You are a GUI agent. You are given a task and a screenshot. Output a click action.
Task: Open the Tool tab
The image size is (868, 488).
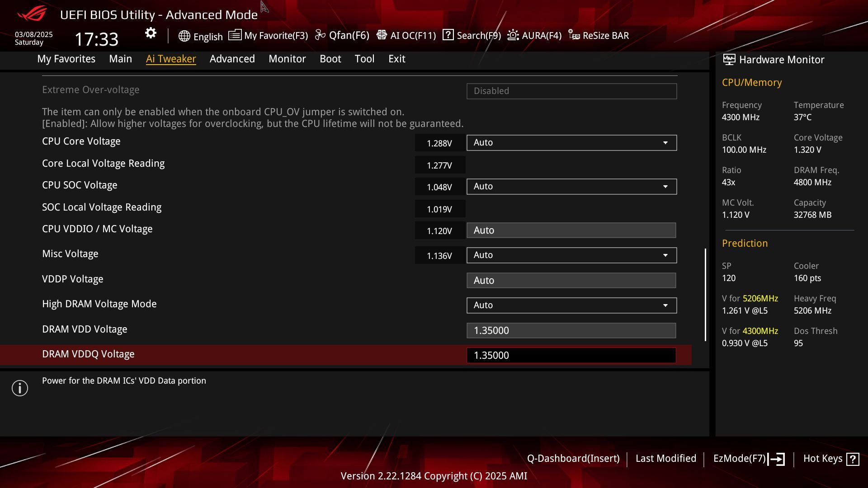coord(364,59)
